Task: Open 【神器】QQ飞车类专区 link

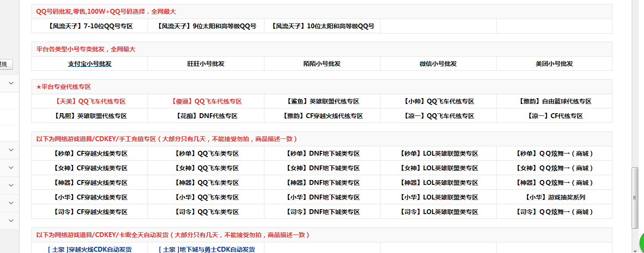Action: (x=206, y=183)
